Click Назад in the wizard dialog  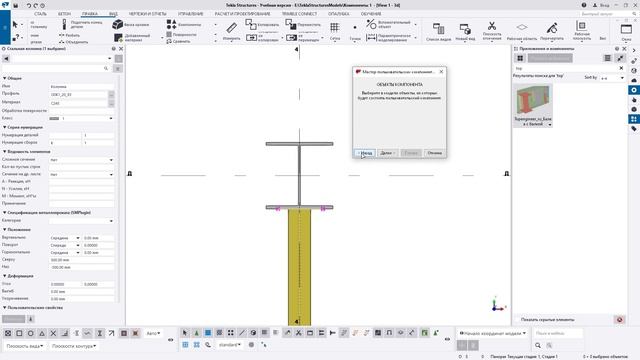364,153
